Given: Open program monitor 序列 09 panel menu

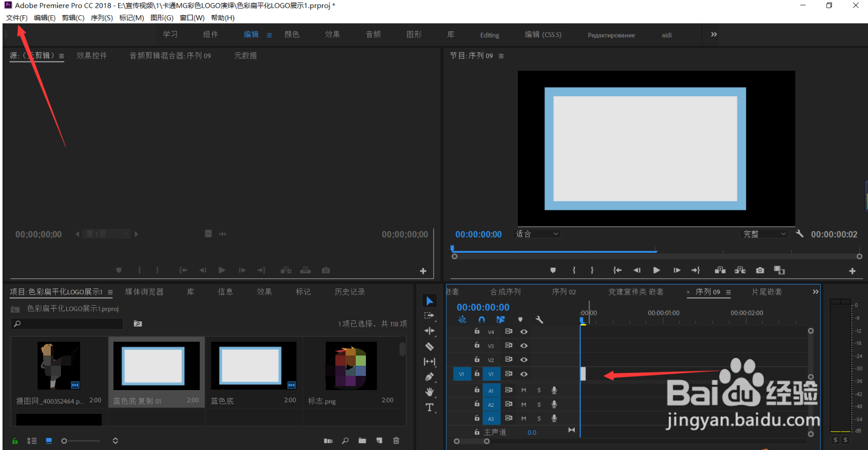Looking at the screenshot, I should click(x=501, y=56).
